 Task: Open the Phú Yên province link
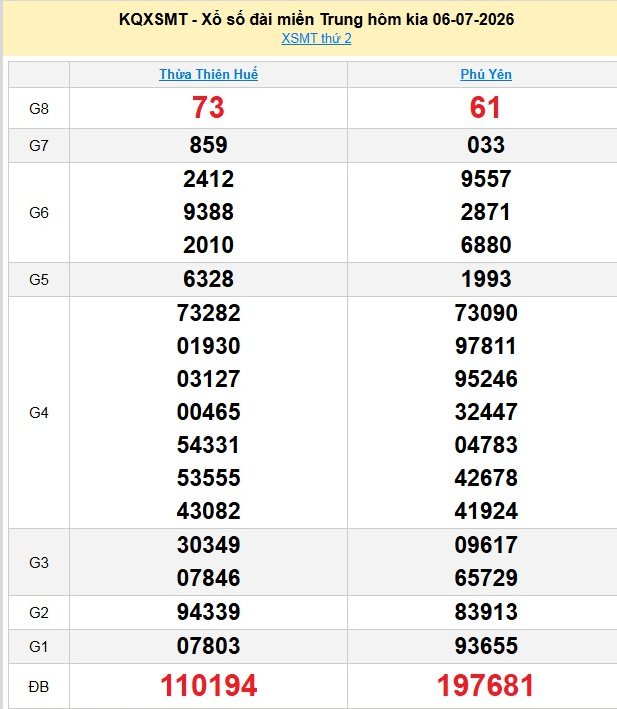[486, 74]
